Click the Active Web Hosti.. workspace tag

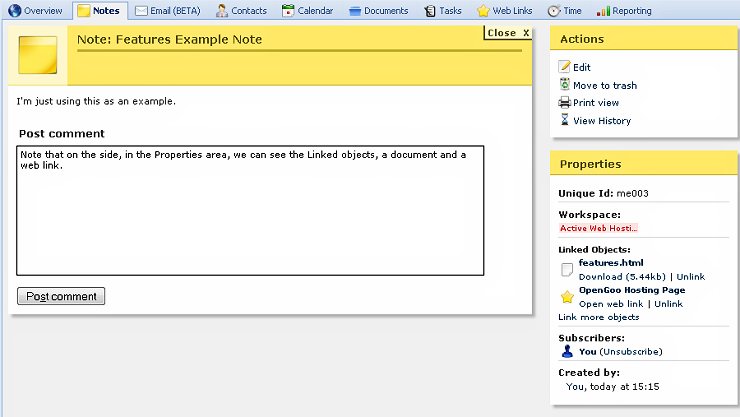tap(598, 228)
